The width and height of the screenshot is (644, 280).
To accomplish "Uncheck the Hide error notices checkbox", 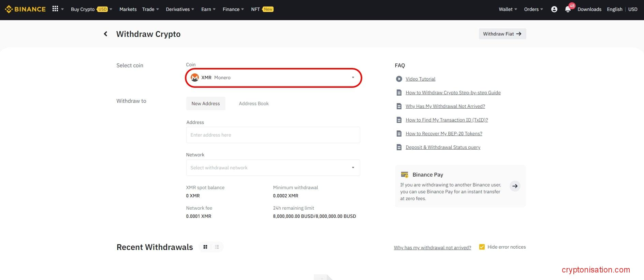I will pos(482,247).
